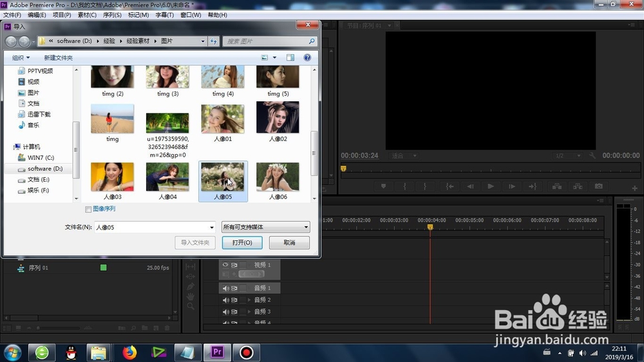Expand the address bar path history dropdown
644x362 pixels.
[202, 41]
